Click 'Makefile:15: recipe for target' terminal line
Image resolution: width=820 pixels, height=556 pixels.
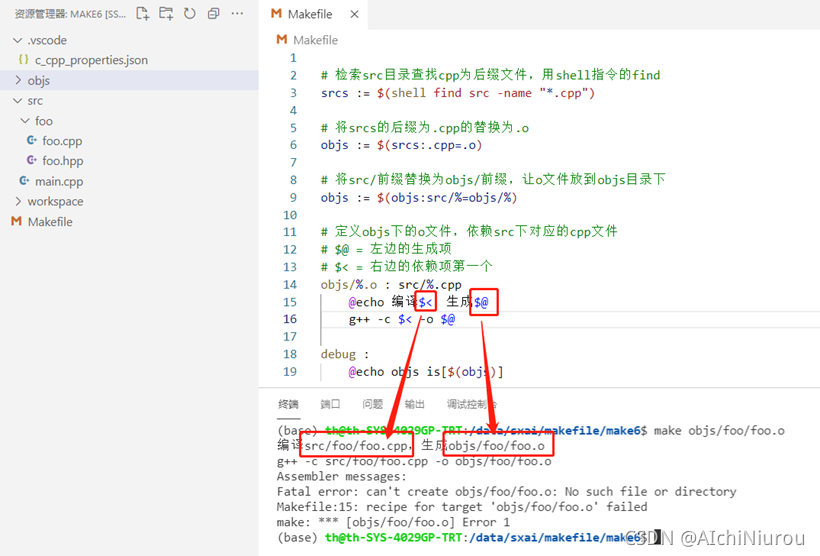click(x=462, y=507)
